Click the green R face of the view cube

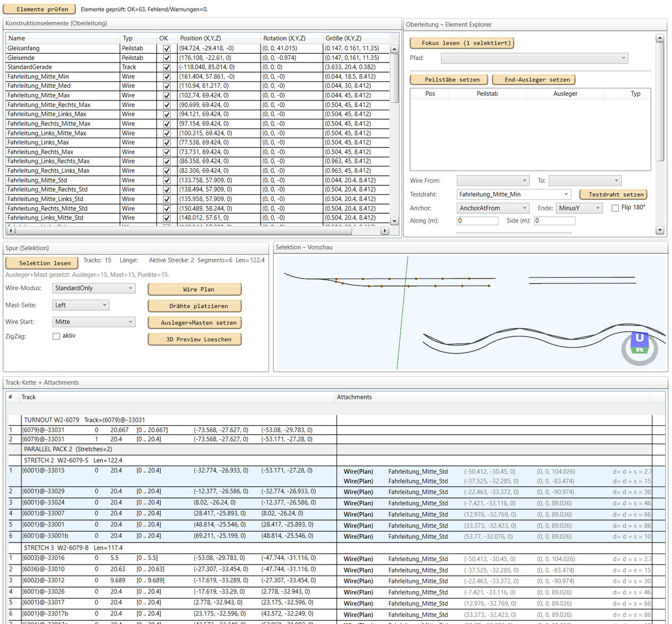640,350
